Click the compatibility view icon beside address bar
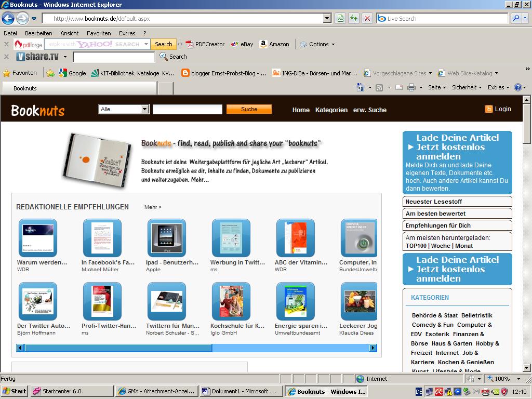The width and height of the screenshot is (532, 399). point(340,18)
